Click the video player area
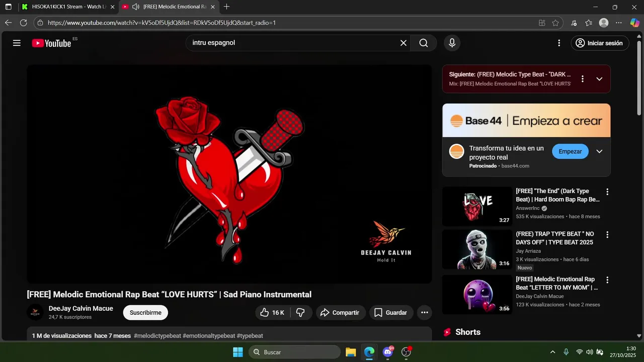Viewport: 644px width, 362px height. [229, 174]
